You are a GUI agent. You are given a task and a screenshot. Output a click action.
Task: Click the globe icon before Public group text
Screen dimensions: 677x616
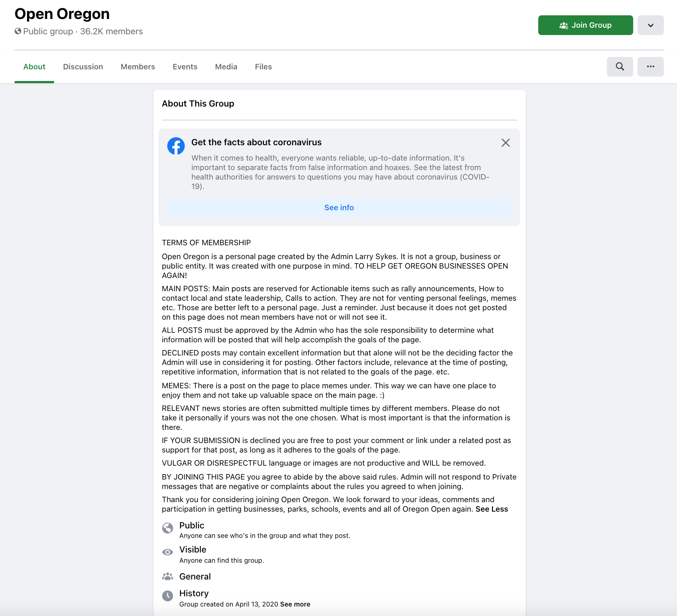[x=17, y=31]
